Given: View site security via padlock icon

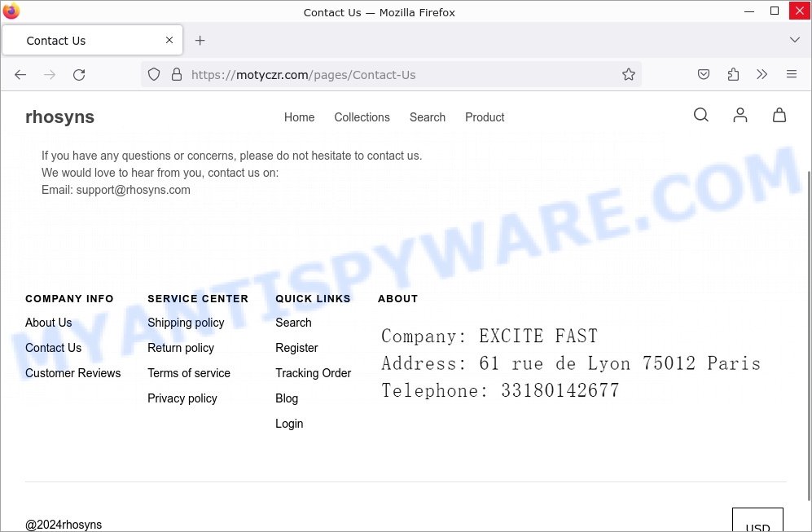Looking at the screenshot, I should pyautogui.click(x=177, y=75).
